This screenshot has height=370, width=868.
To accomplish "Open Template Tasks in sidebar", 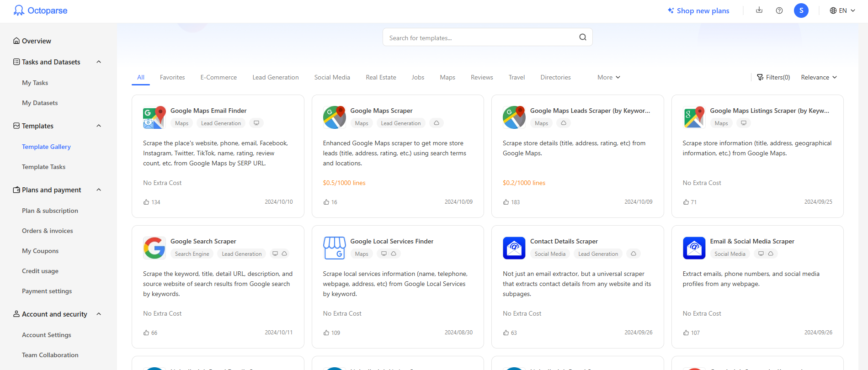I will 43,167.
